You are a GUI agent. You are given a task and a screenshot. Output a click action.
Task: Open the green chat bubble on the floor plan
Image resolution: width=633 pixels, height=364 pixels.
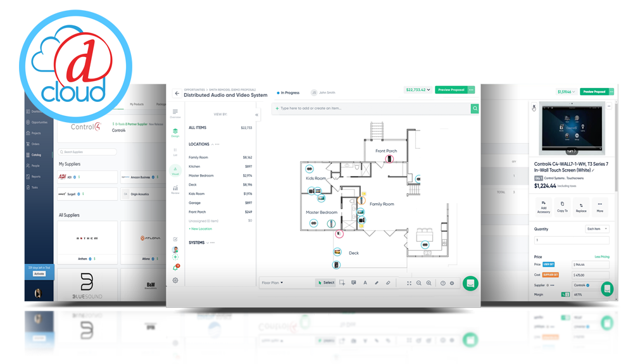tap(470, 284)
